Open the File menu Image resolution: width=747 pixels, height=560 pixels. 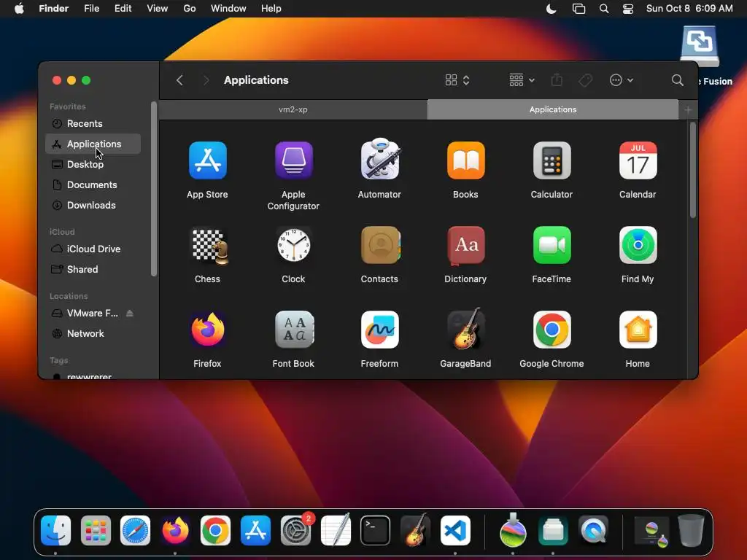(x=91, y=9)
